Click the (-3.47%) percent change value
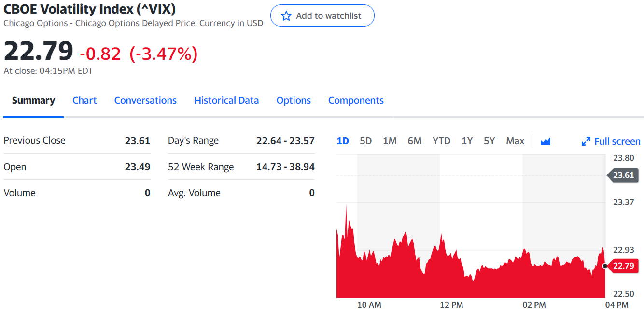 click(164, 54)
